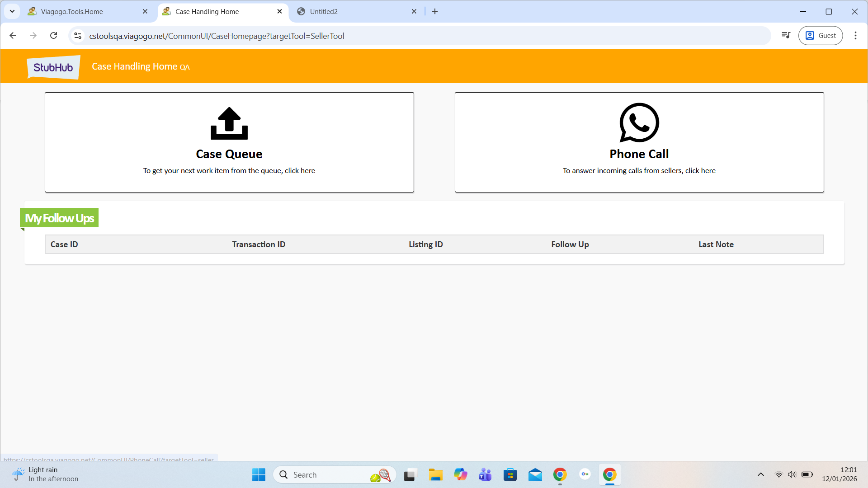Image resolution: width=868 pixels, height=488 pixels.
Task: Switch to the Untitled2 tab
Action: pyautogui.click(x=324, y=12)
